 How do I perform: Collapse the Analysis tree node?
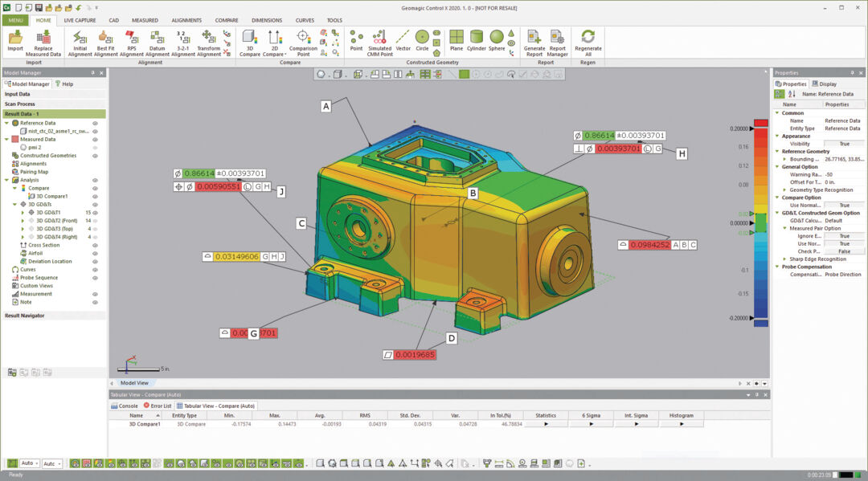point(6,179)
